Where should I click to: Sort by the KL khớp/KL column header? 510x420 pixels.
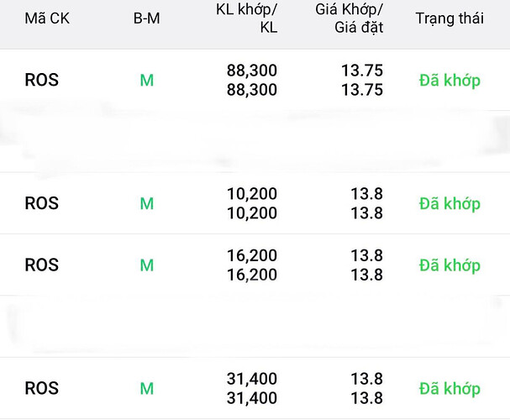246,18
